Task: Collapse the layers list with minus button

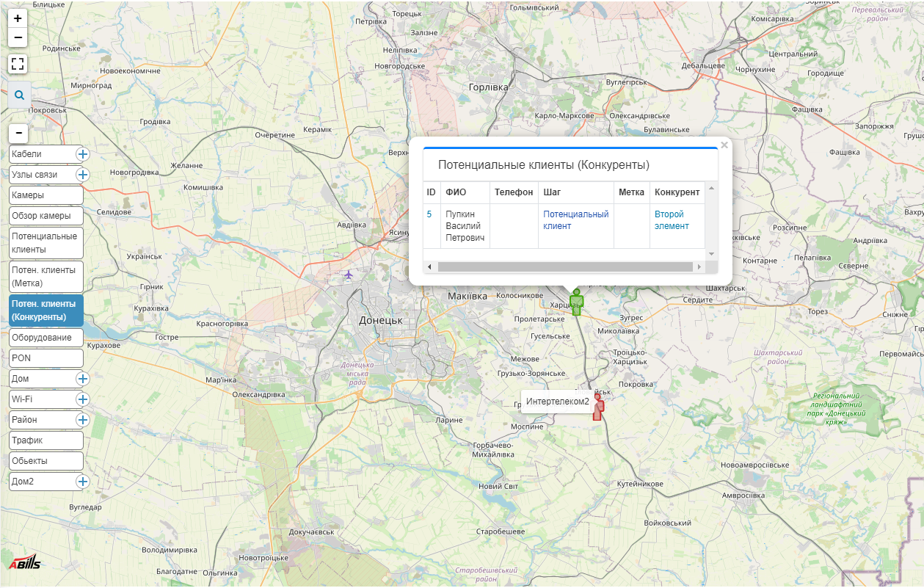Action: tap(18, 133)
